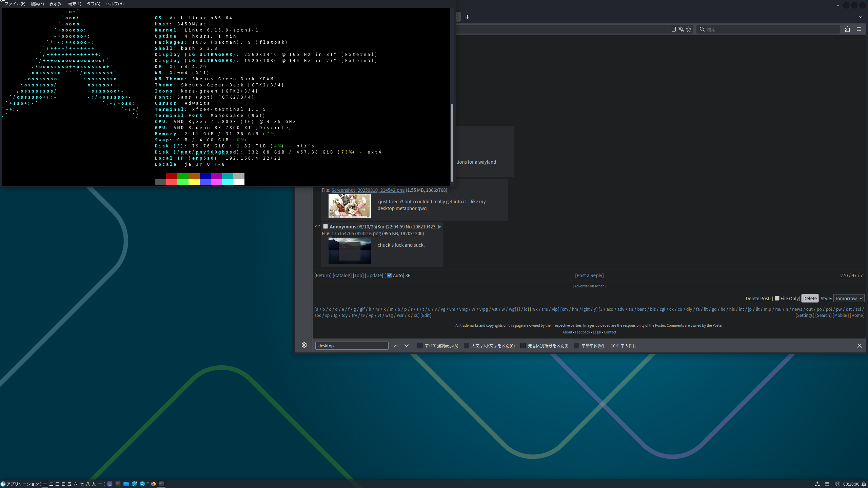Image resolution: width=868 pixels, height=488 pixels.
Task: Enable 単語単位 whole words checkbox
Action: 576,346
